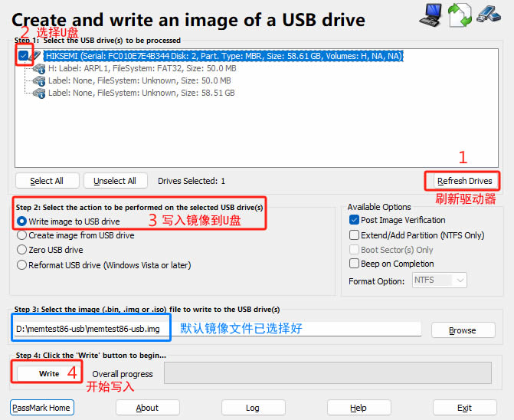Start writing with the Write button
514x420 pixels.
click(x=49, y=373)
